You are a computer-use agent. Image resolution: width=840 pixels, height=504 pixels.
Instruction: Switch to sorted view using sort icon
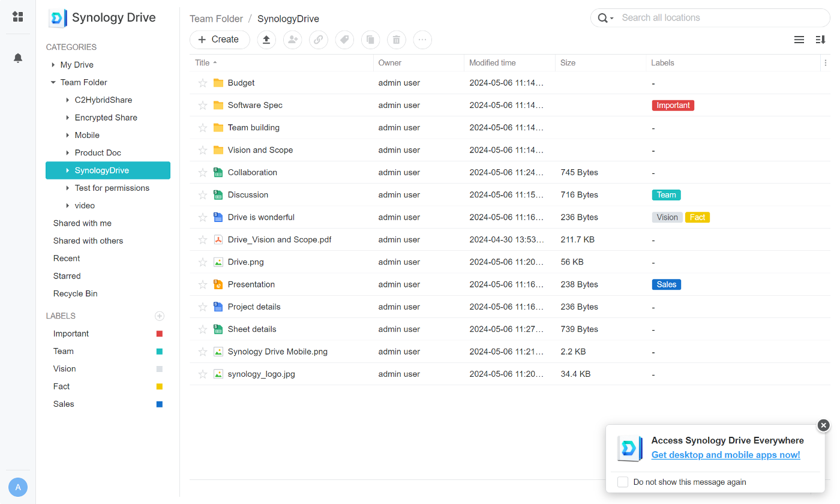point(821,39)
